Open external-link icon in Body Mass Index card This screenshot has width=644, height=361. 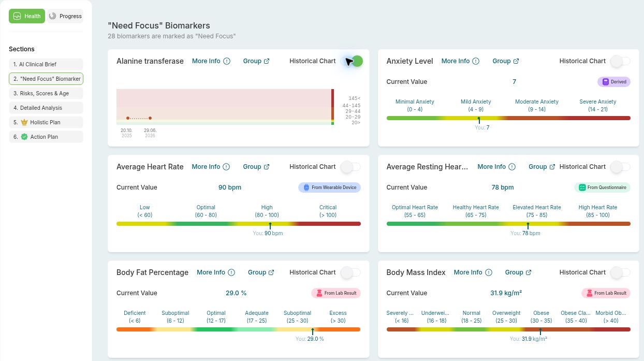529,272
